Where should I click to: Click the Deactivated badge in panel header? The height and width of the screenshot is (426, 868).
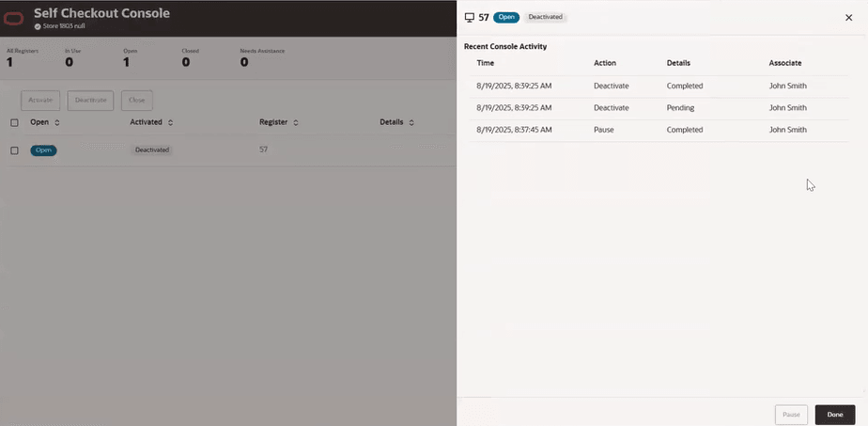click(x=545, y=17)
